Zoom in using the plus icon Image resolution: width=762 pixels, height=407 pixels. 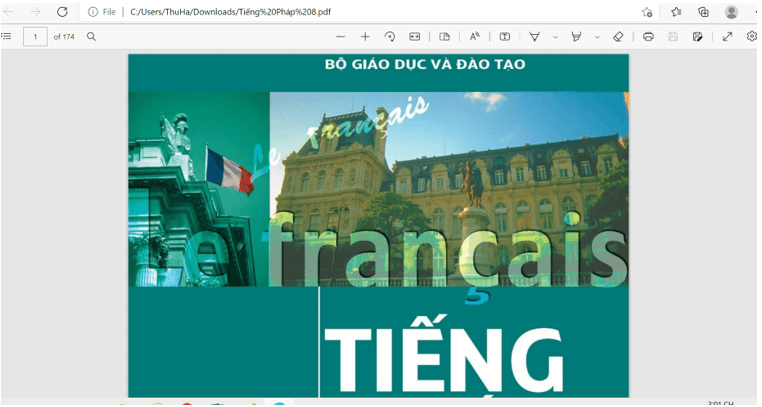[365, 36]
